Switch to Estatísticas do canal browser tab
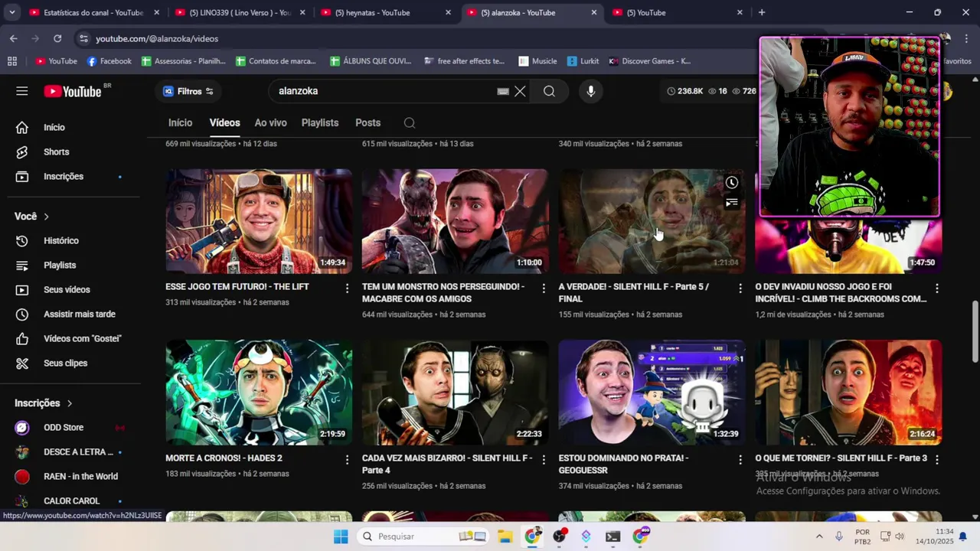Image resolution: width=980 pixels, height=551 pixels. [x=94, y=13]
